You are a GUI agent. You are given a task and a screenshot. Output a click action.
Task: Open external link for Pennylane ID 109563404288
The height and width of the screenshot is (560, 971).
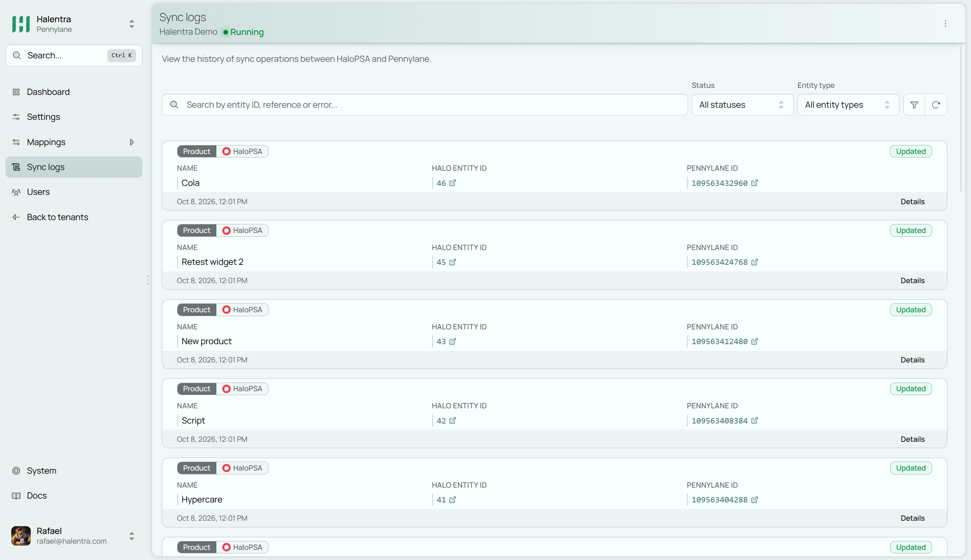click(755, 500)
